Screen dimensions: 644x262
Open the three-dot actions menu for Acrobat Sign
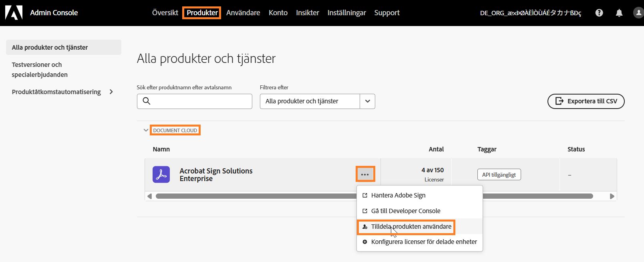click(x=365, y=174)
